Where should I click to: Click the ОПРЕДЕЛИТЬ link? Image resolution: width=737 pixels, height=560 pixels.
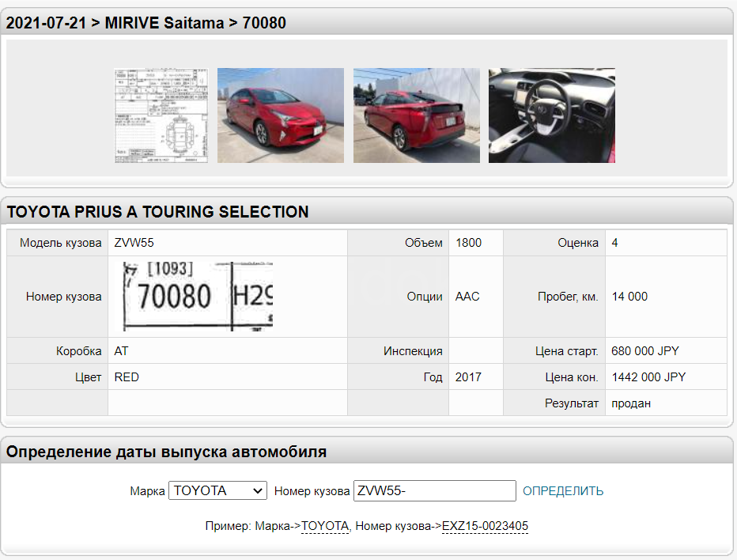point(563,491)
